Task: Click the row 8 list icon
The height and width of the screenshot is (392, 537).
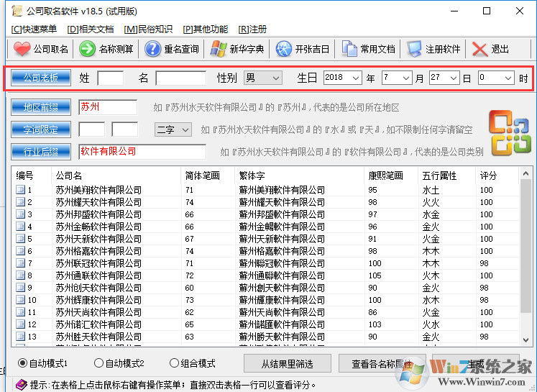Action: click(20, 275)
